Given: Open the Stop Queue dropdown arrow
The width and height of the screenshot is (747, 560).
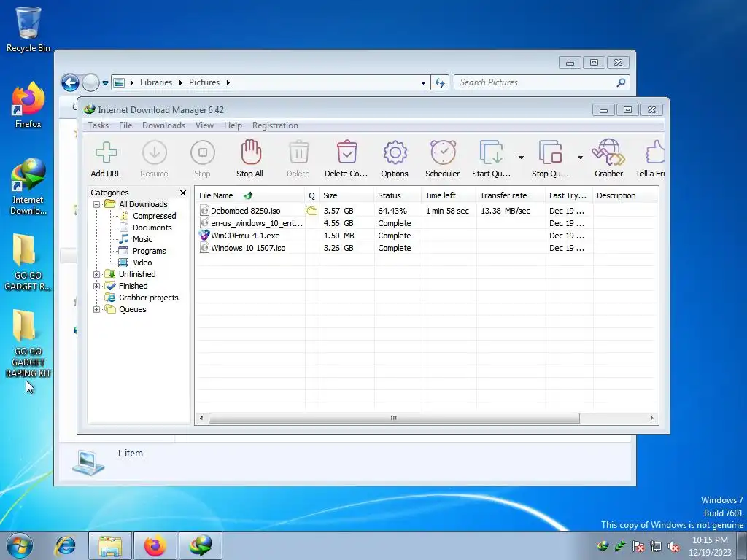Looking at the screenshot, I should pos(580,157).
